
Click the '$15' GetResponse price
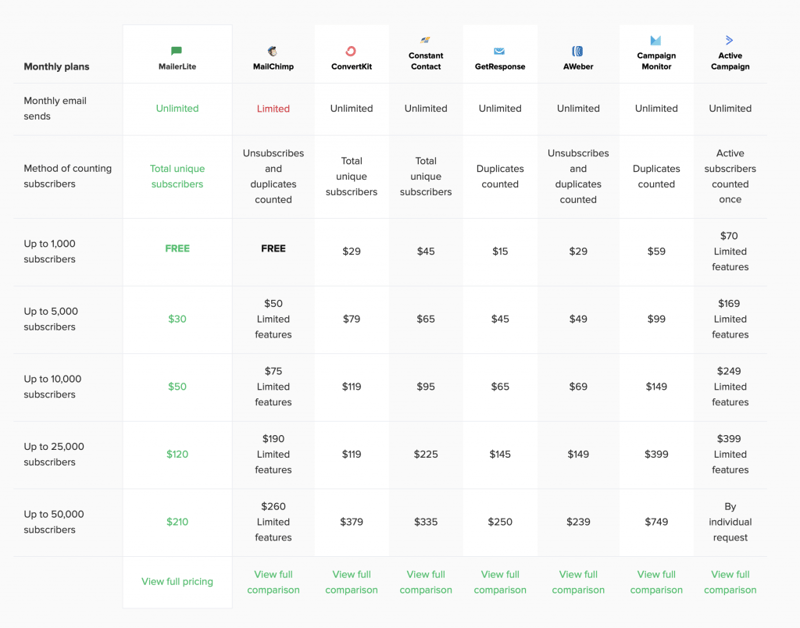(500, 251)
